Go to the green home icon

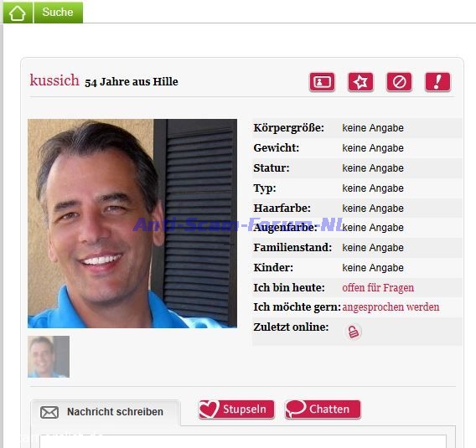[18, 13]
